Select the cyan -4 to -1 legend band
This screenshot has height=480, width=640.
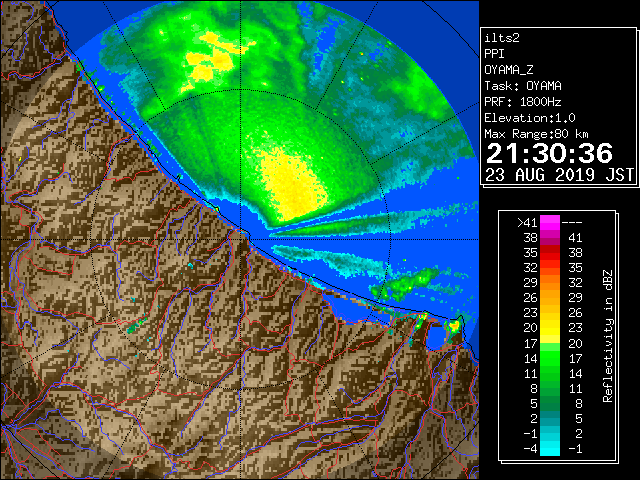550,448
